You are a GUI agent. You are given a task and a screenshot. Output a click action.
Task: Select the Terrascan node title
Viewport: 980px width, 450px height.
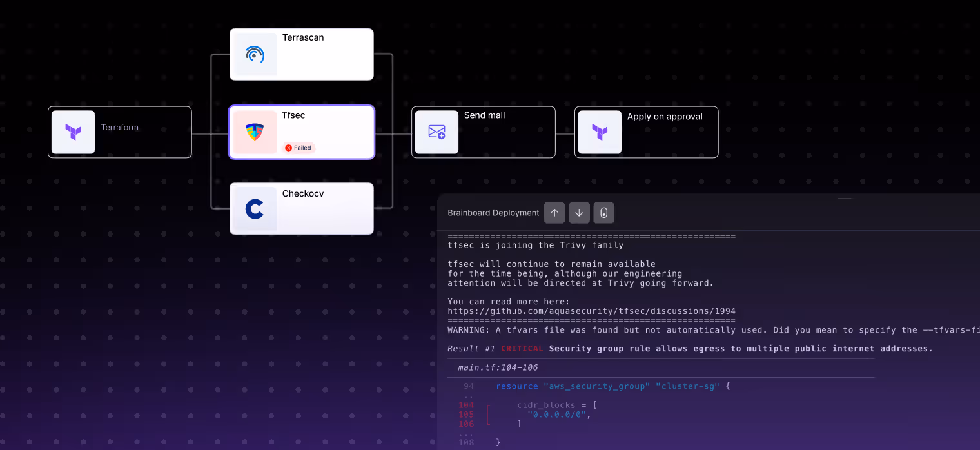pyautogui.click(x=303, y=37)
